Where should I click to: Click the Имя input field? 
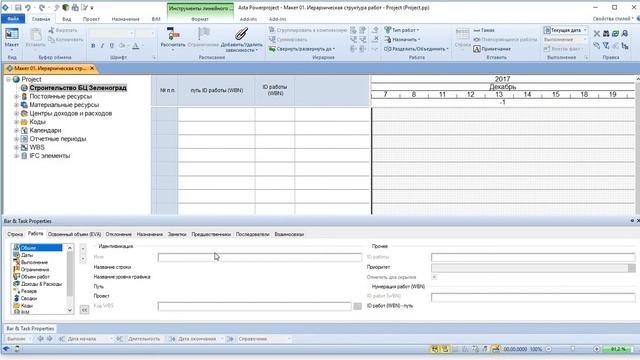pyautogui.click(x=260, y=257)
